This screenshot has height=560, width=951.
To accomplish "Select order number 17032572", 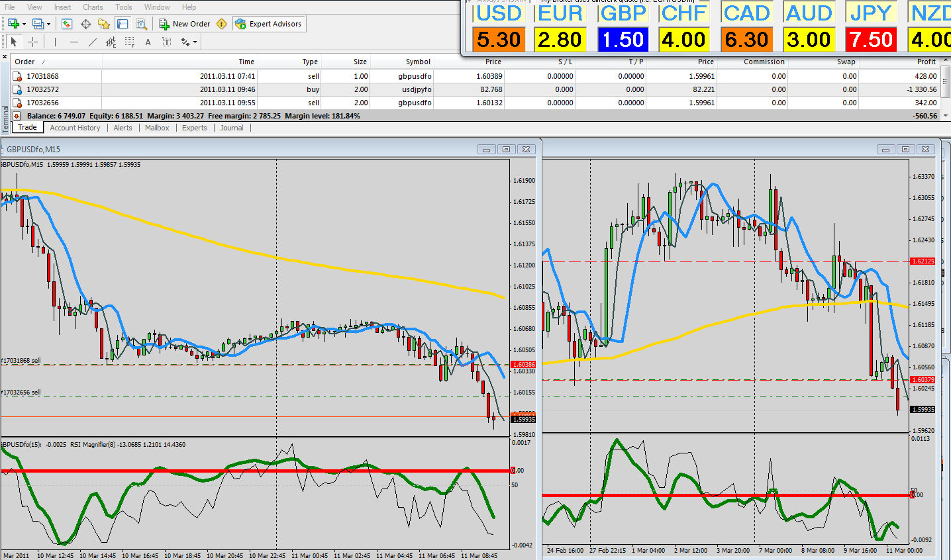I will coord(42,89).
